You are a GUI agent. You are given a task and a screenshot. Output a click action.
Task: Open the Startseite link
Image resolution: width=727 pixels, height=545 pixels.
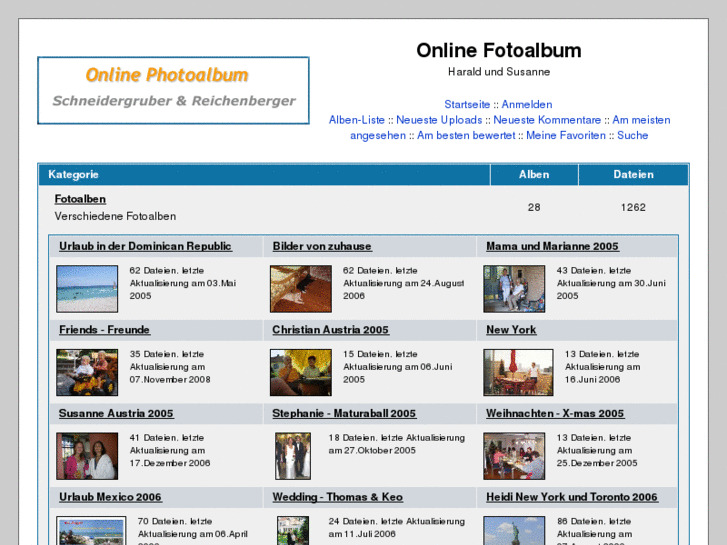coord(467,104)
